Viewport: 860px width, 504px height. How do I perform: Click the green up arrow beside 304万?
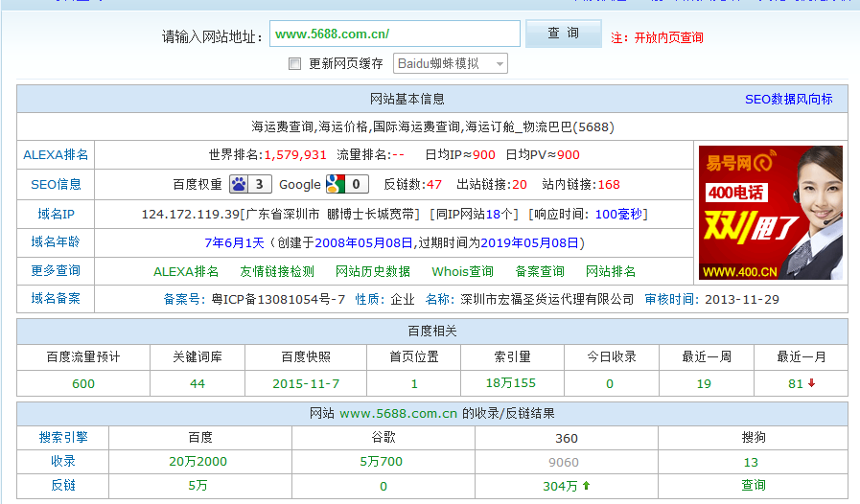click(586, 486)
